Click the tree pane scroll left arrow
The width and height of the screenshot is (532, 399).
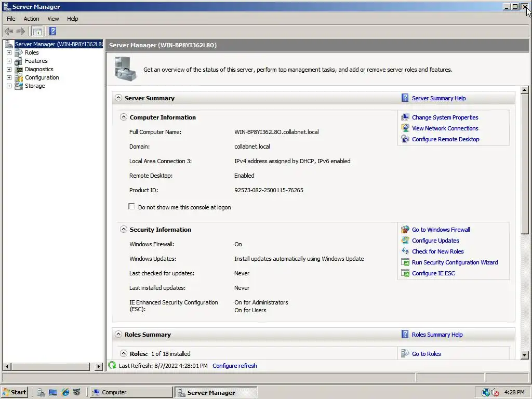[x=7, y=366]
